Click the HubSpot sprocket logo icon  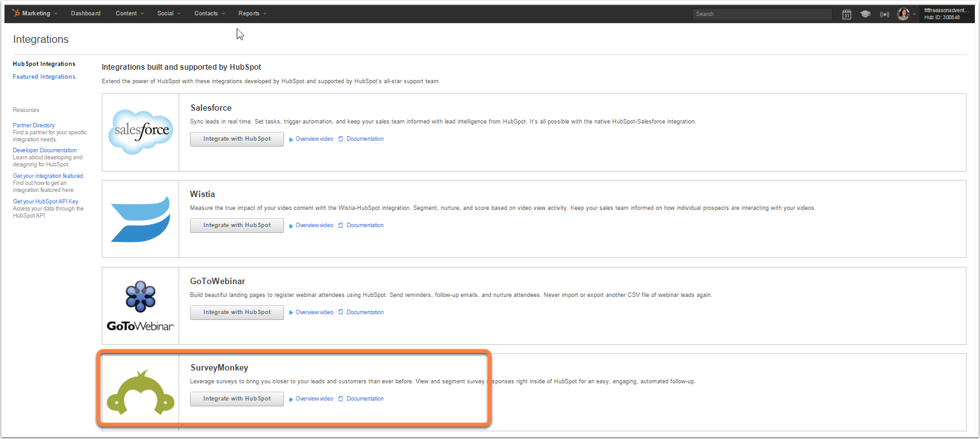[16, 13]
